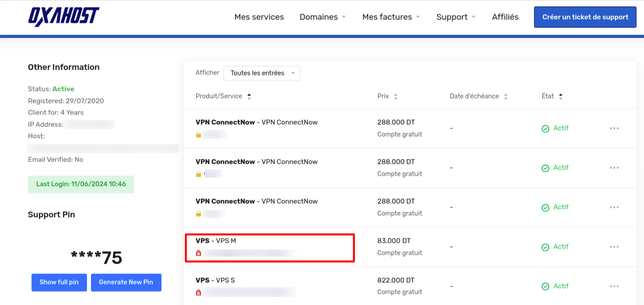Screen dimensions: 644x305
Task: Click red lock icon under VPS M
Action: [199, 253]
